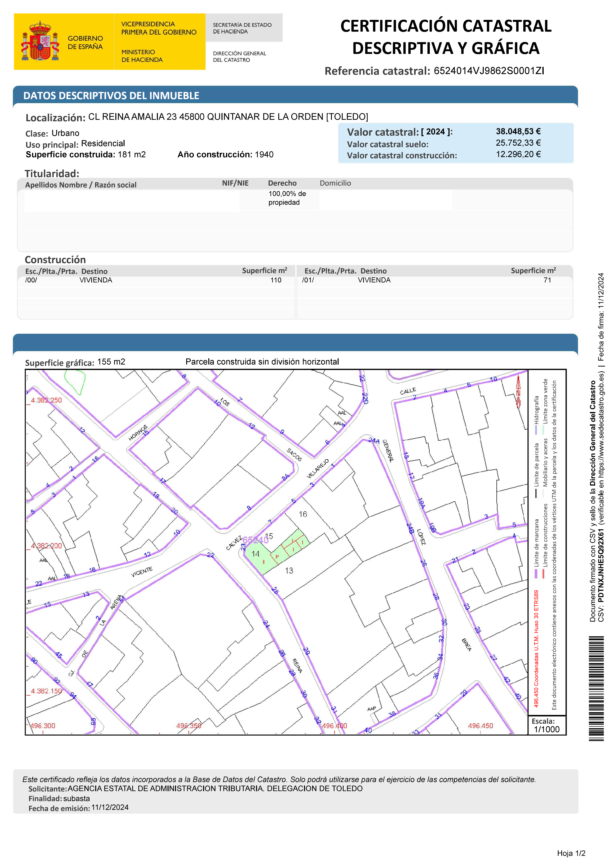Click the cadastral reference 6524014VJ9862S0001ZI
615x868 pixels.
point(489,71)
